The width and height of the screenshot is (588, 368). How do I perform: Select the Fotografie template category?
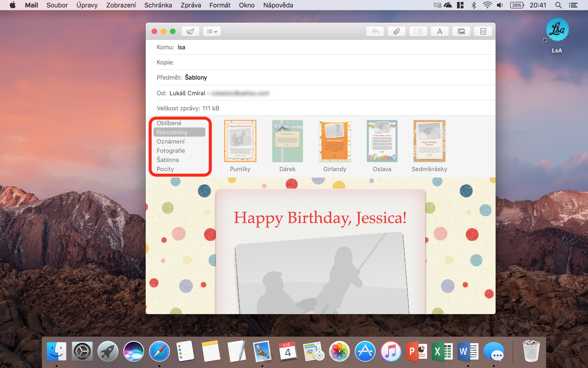(x=171, y=151)
